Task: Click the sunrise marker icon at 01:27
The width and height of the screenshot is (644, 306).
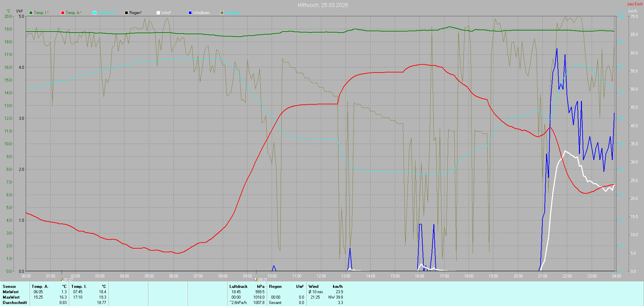Action: 61,279
